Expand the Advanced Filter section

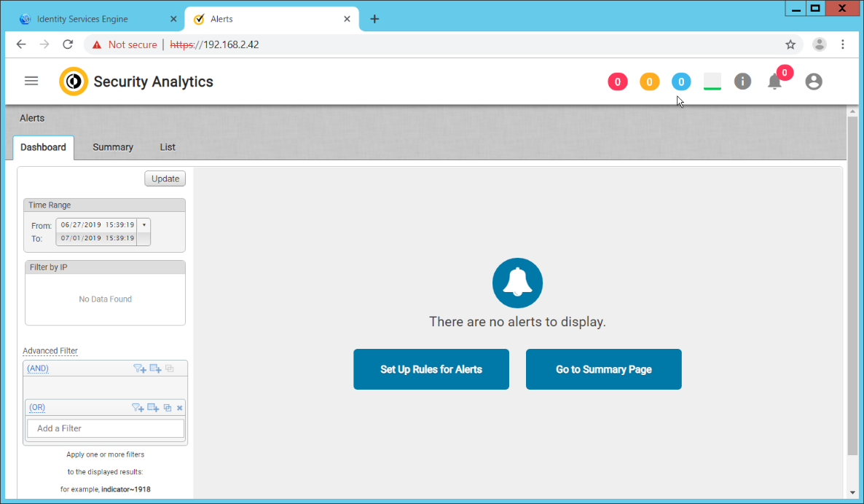[50, 351]
